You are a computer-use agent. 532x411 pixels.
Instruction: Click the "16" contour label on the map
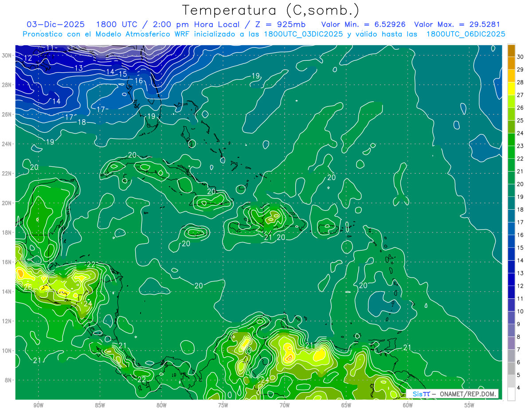tap(139, 81)
